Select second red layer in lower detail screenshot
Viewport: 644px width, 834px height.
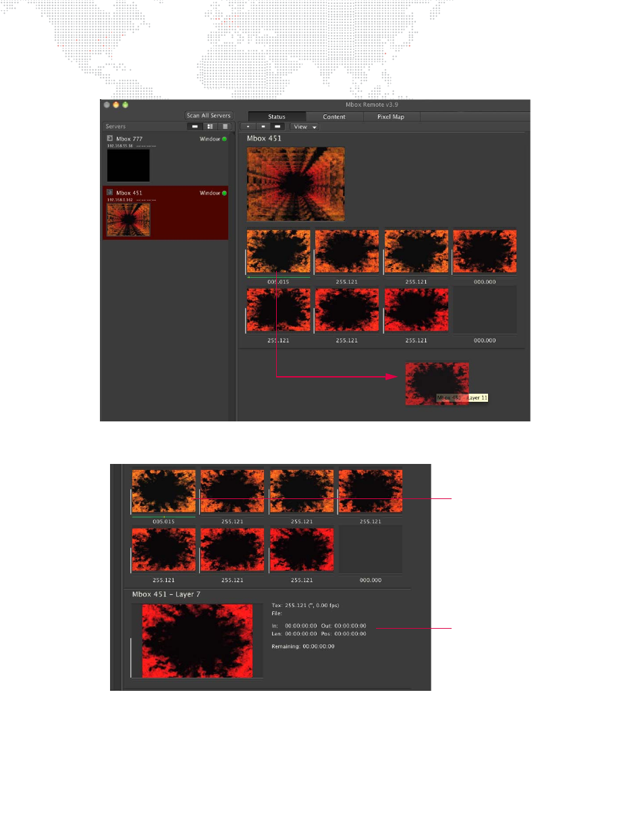point(232,550)
